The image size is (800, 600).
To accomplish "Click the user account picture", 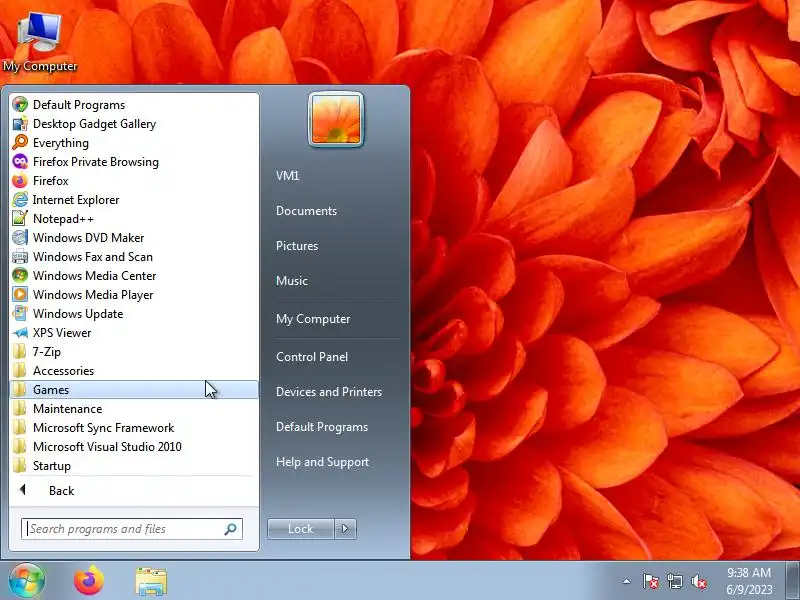I will [336, 120].
